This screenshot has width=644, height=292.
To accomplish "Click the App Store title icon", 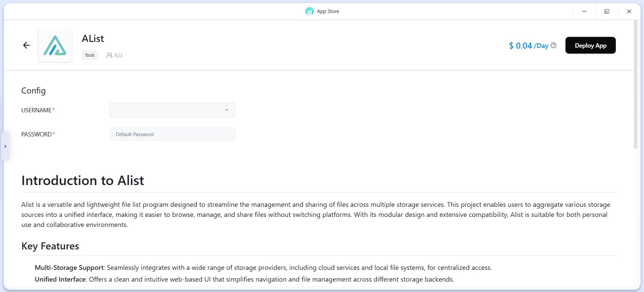I will pos(309,11).
